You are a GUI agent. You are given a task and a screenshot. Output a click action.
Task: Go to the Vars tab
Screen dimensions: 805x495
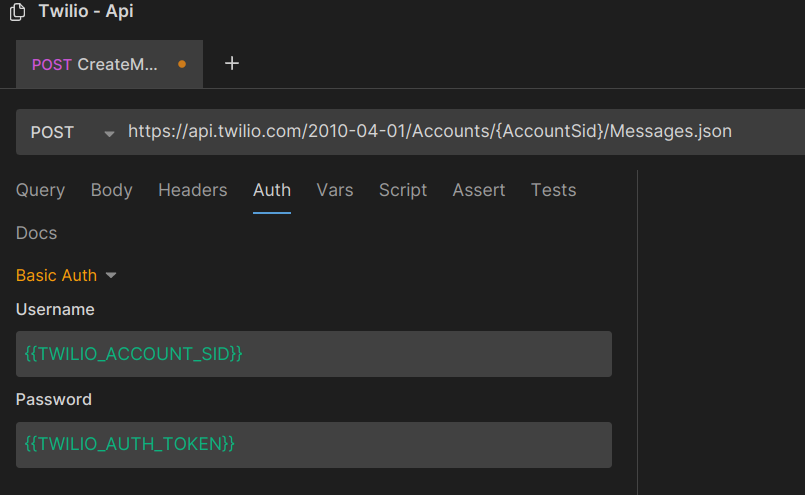click(335, 190)
